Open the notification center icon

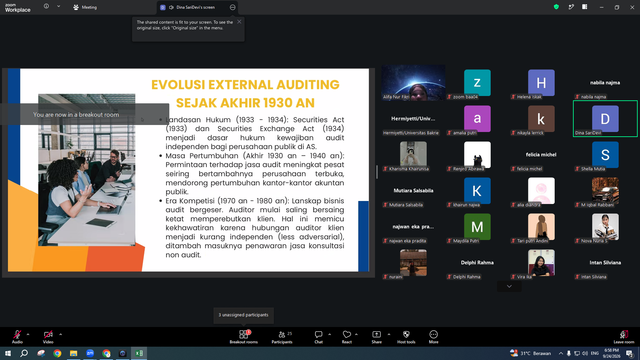[630, 353]
